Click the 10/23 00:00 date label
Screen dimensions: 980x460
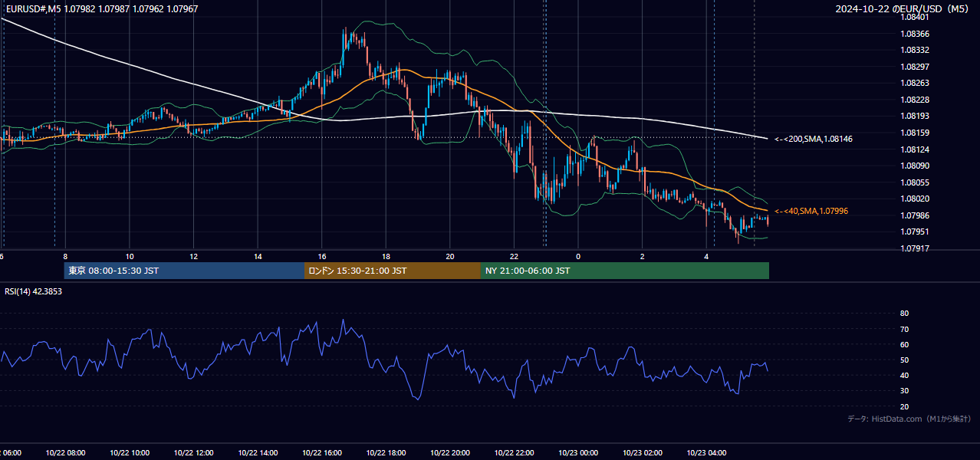(578, 453)
